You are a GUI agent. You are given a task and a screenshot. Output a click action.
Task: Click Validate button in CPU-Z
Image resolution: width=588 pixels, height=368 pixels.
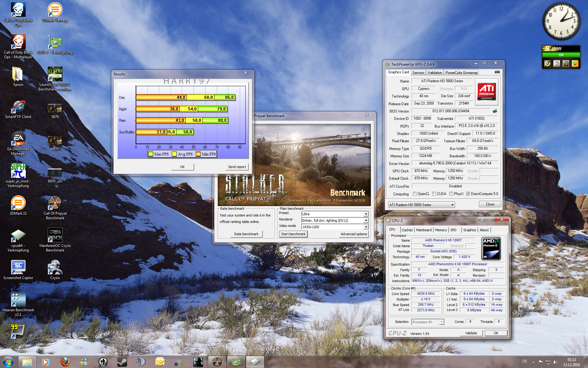click(x=471, y=333)
